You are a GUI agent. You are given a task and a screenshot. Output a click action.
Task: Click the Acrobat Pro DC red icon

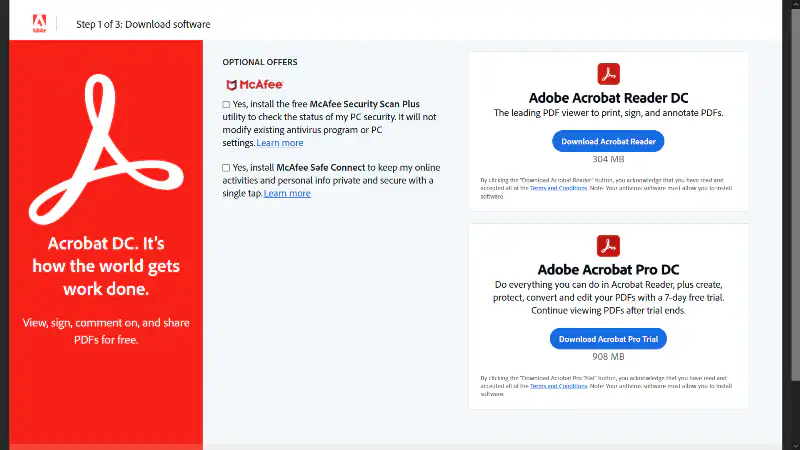608,246
